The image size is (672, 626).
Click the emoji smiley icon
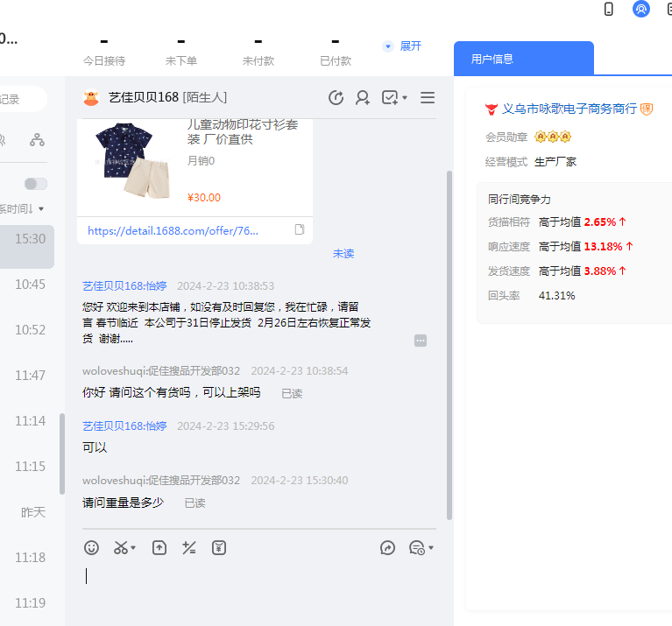[91, 548]
